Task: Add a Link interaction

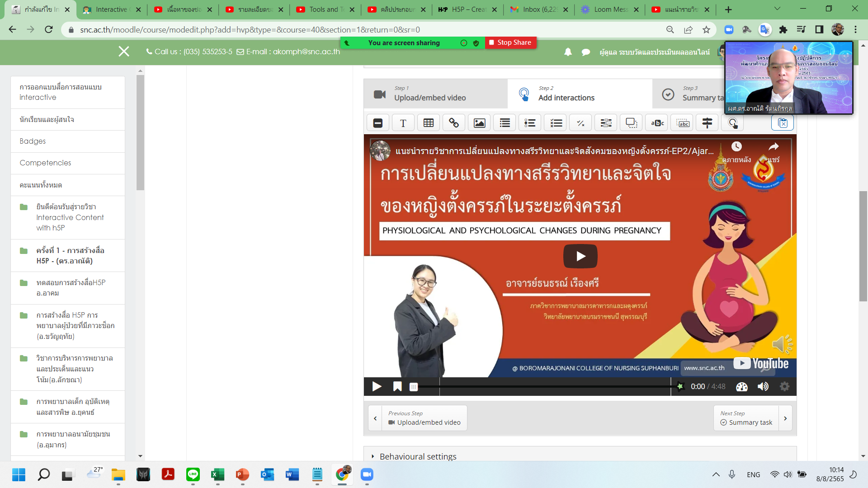Action: tap(453, 122)
